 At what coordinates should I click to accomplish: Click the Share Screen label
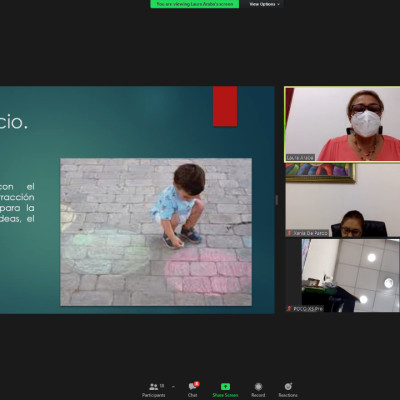pyautogui.click(x=225, y=395)
